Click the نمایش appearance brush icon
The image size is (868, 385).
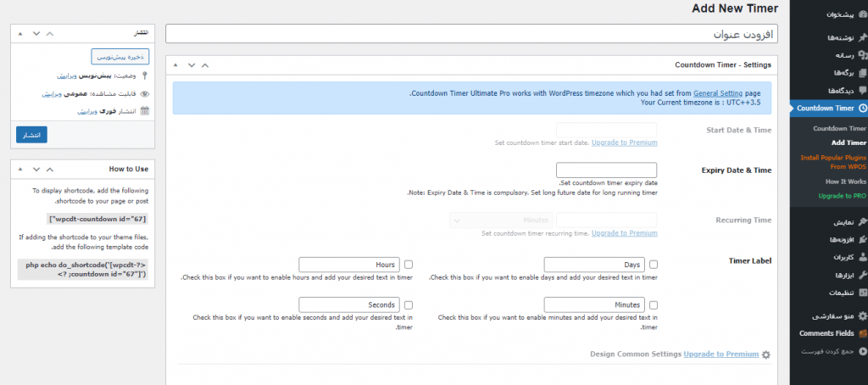862,222
